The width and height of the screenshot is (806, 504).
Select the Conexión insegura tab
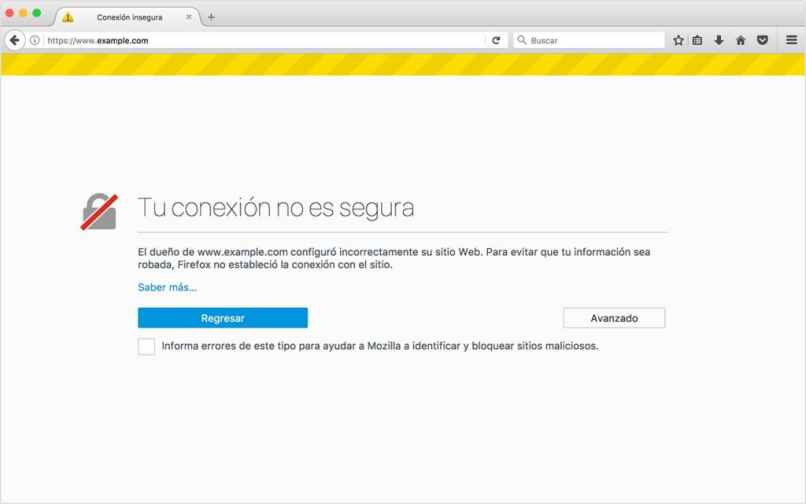[127, 17]
